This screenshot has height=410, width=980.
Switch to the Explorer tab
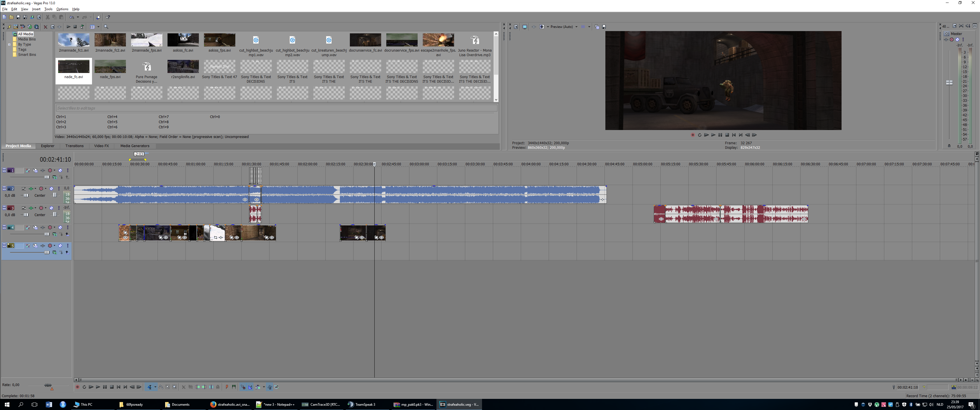coord(48,146)
